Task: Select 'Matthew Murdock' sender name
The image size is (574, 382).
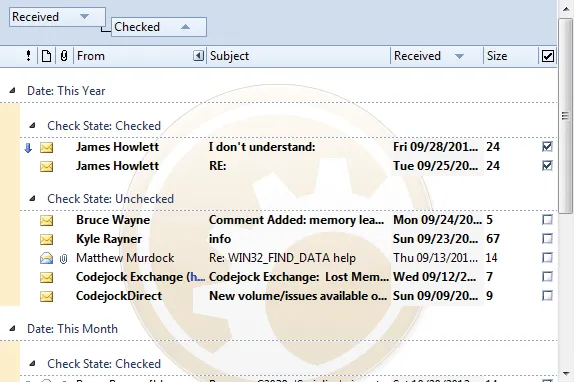Action: [x=125, y=258]
